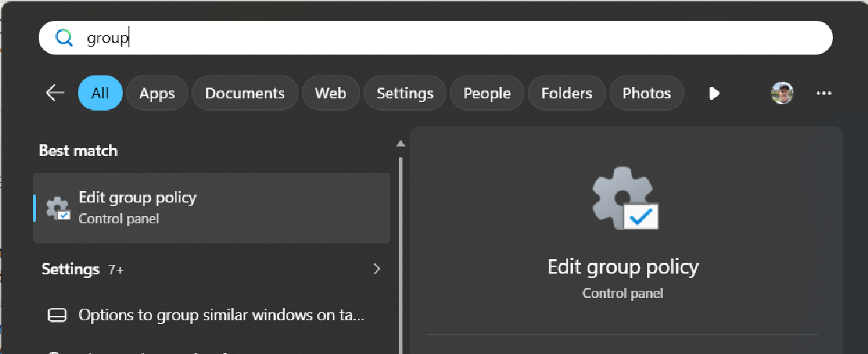Click the back arrow icon

click(55, 93)
